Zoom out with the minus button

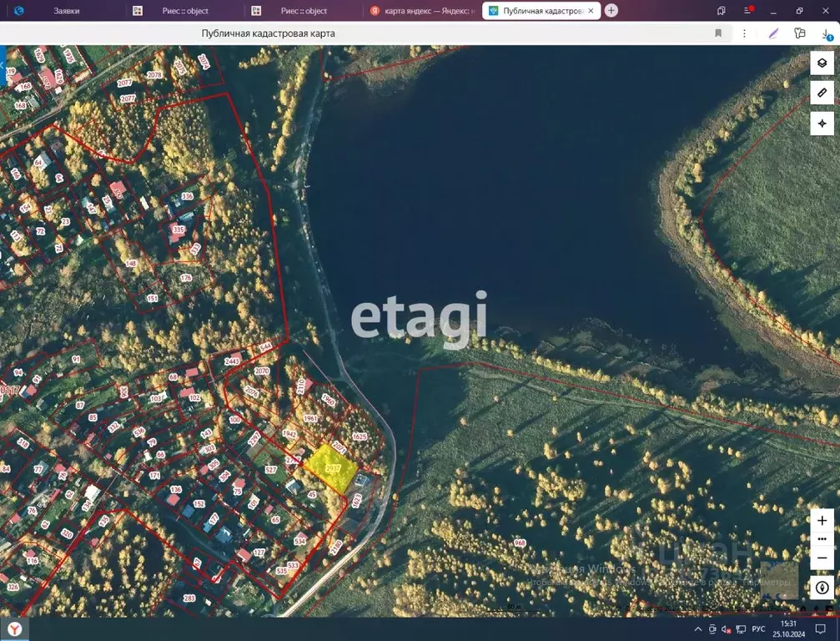tap(822, 558)
